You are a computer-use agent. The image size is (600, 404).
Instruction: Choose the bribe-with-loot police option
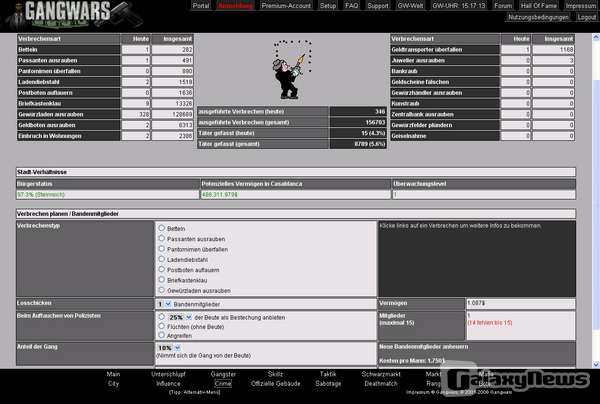162,317
